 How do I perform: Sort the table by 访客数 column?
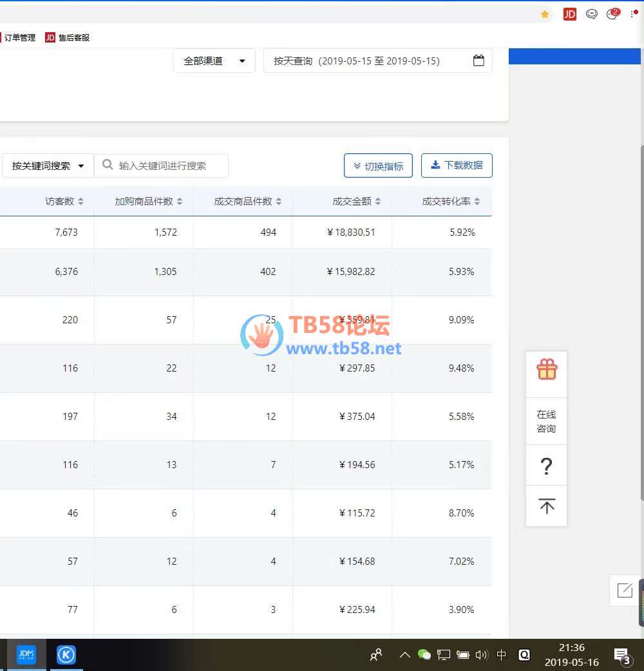click(x=64, y=202)
